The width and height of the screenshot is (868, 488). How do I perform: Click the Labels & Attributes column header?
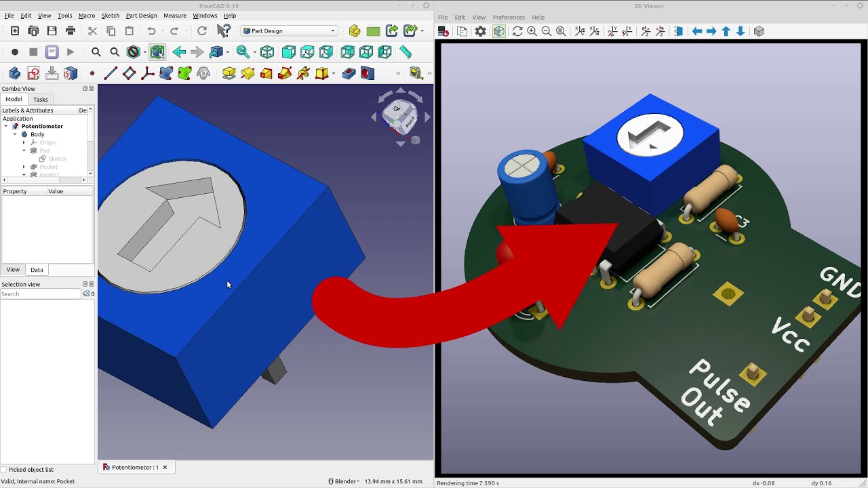coord(39,110)
